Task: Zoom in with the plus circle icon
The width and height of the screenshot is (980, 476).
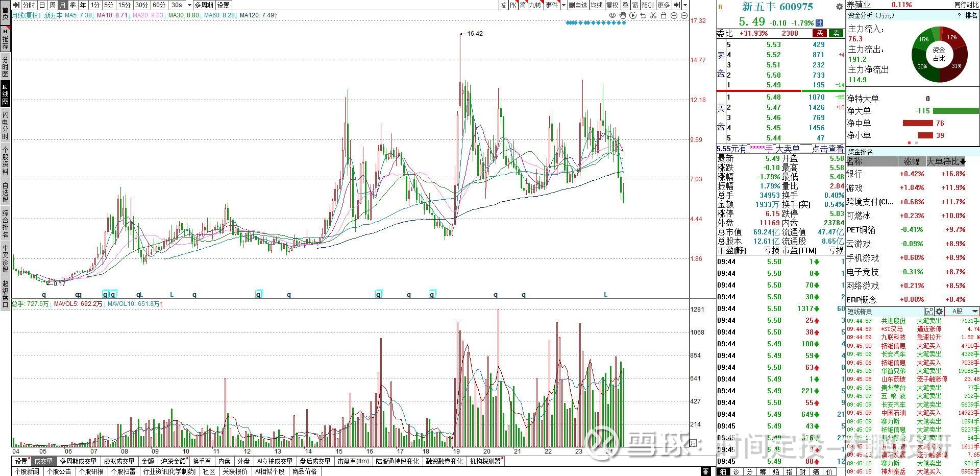Action: tap(674, 16)
